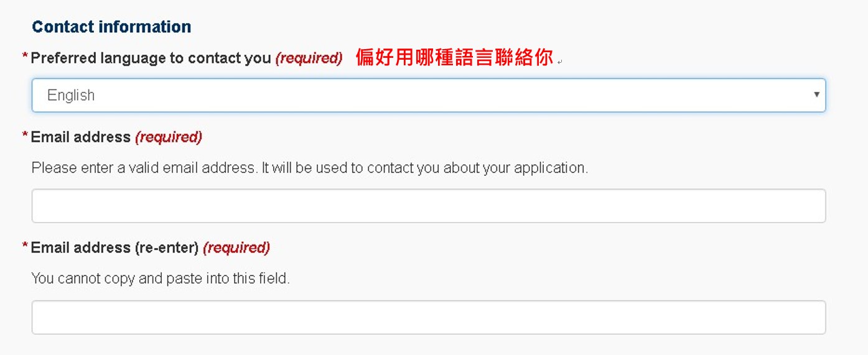
Task: Click the paragraph mark after the Chinese text
Action: 560,62
